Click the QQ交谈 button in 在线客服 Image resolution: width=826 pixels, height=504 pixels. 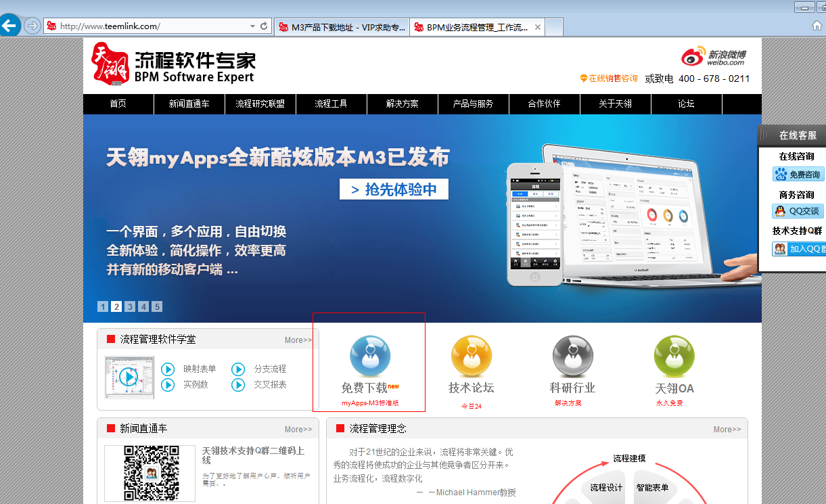pyautogui.click(x=799, y=211)
